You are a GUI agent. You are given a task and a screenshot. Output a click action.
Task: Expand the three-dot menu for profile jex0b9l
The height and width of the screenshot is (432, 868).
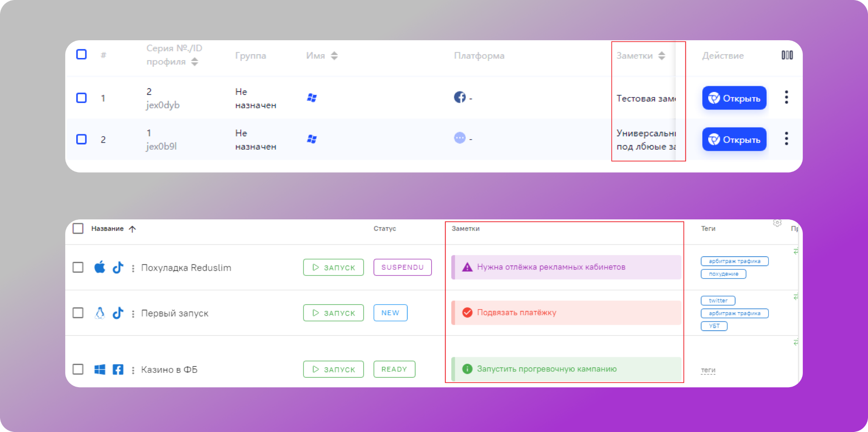(x=786, y=139)
